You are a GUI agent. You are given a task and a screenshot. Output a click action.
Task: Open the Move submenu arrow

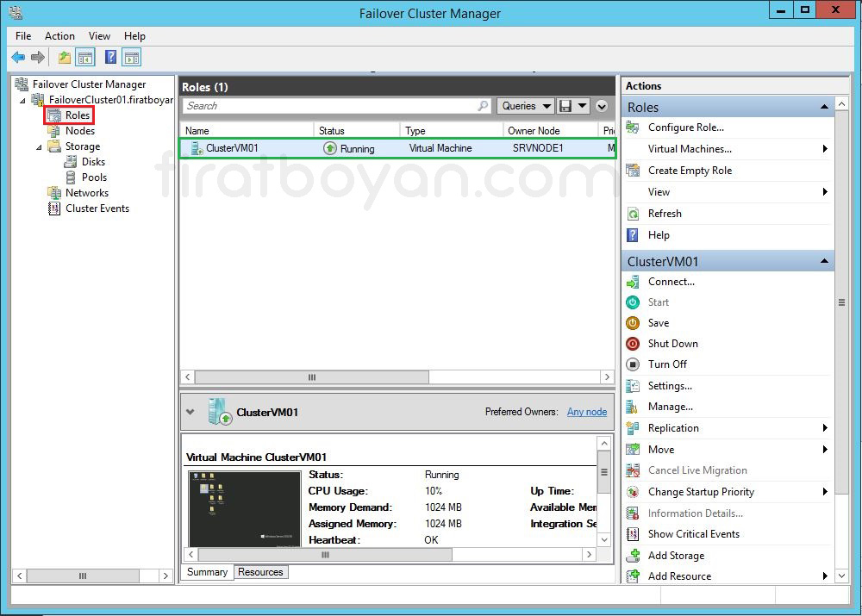tap(825, 450)
